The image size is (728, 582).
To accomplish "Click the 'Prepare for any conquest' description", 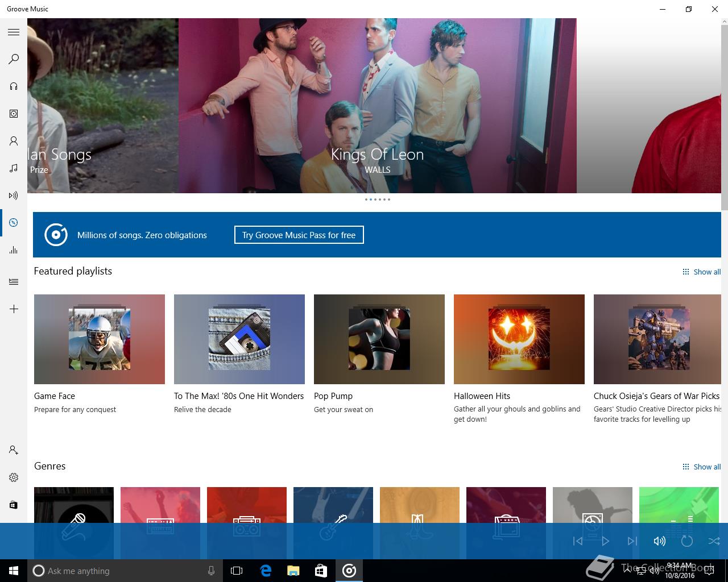I will (75, 409).
